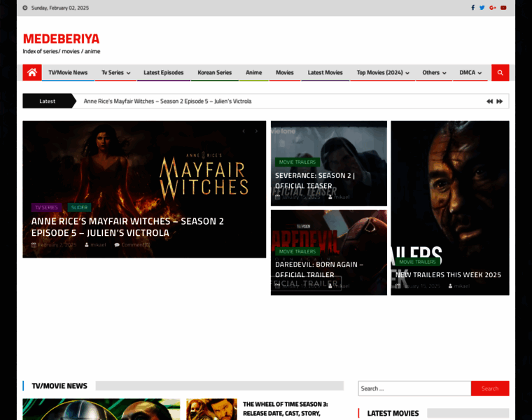Click the calendar icon on Mayfair post
The image size is (532, 420).
point(34,244)
